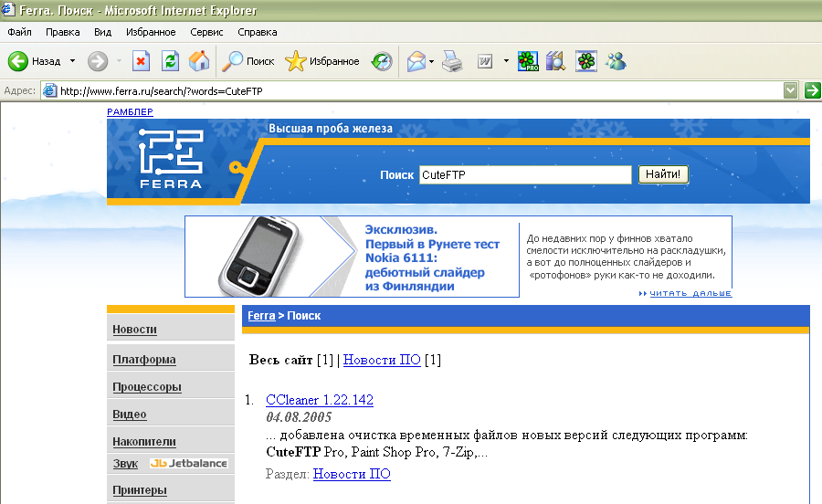Open the Вид menu

pos(102,32)
